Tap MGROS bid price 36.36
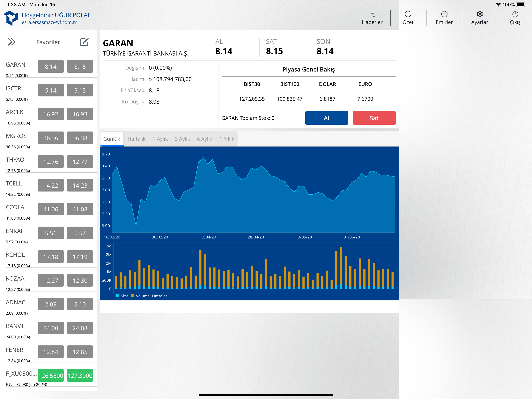 coord(51,138)
